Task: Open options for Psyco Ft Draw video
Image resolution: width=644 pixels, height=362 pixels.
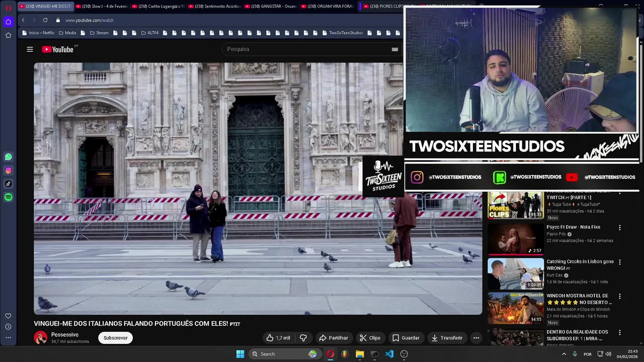Action: tap(619, 228)
